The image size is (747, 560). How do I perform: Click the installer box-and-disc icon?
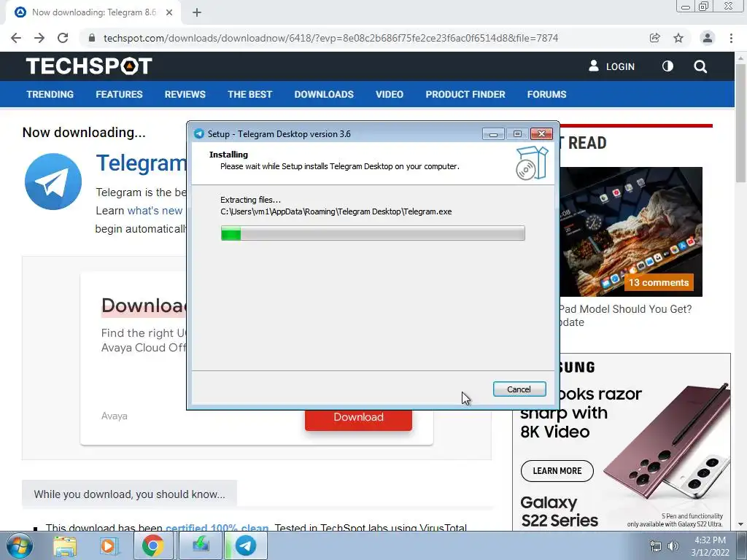[x=532, y=163]
